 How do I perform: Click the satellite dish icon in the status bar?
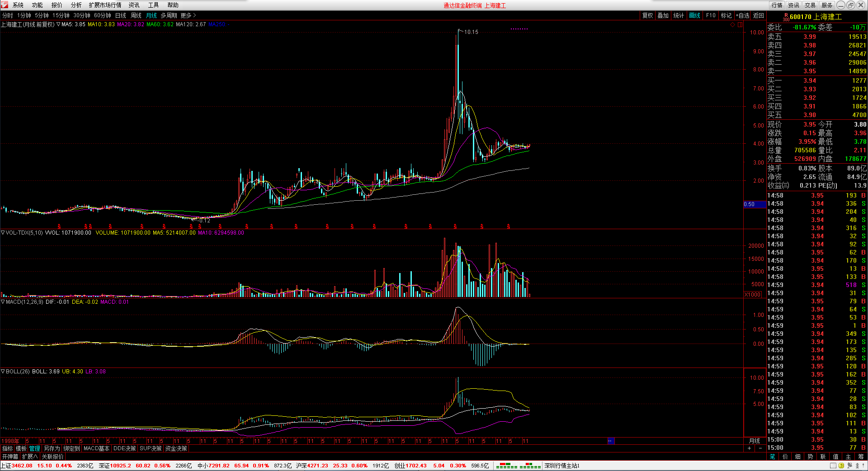coord(849,466)
